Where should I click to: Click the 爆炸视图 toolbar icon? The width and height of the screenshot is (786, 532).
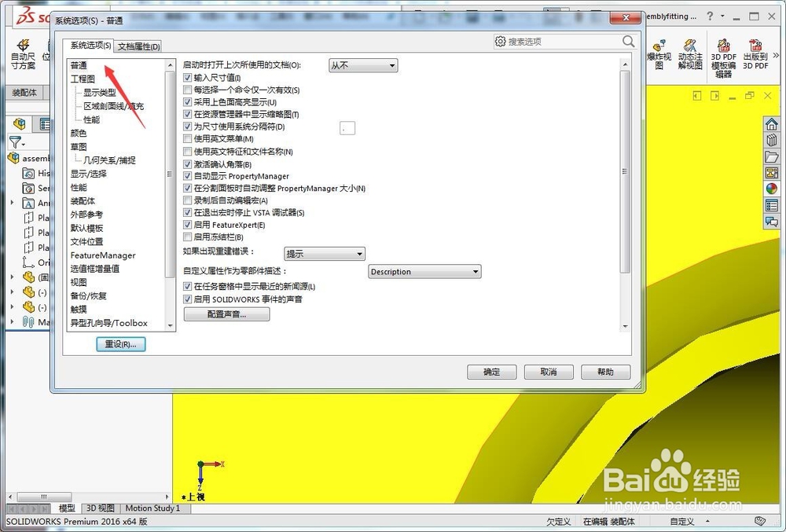point(659,54)
